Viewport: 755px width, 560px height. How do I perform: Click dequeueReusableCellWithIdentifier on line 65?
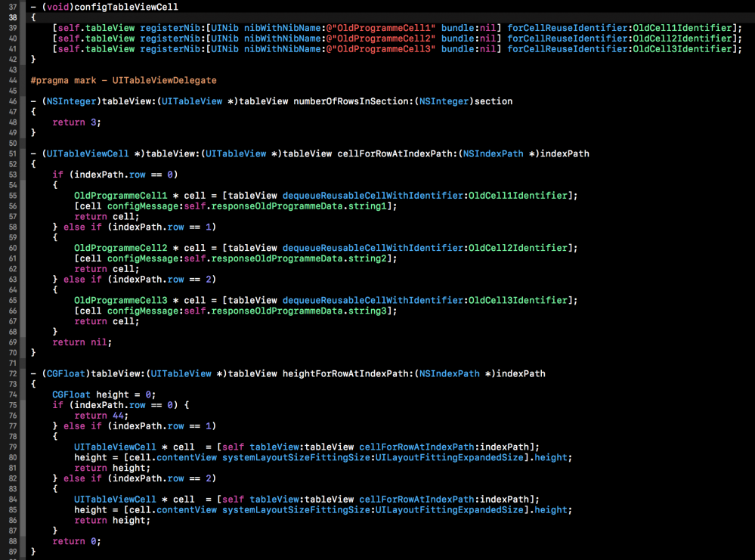pyautogui.click(x=373, y=301)
